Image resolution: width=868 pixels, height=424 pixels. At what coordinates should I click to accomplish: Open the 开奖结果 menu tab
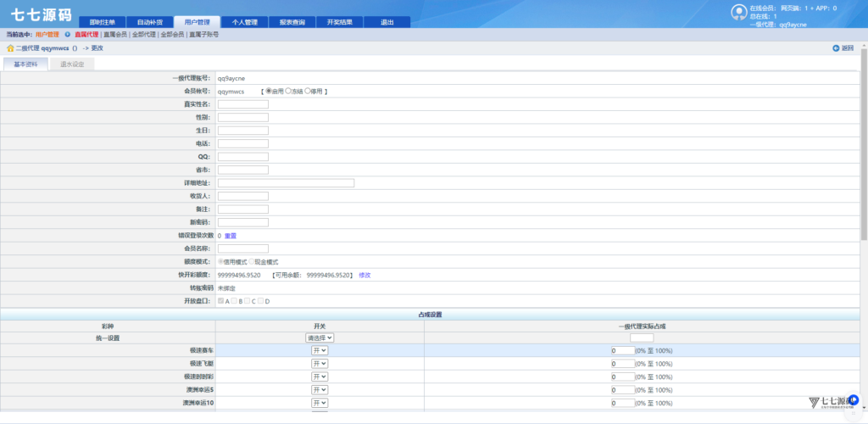339,22
